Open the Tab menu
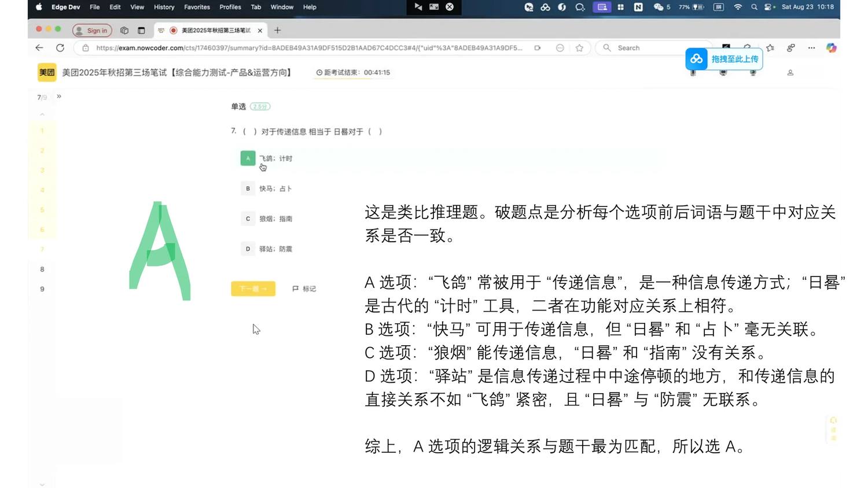 pos(256,7)
